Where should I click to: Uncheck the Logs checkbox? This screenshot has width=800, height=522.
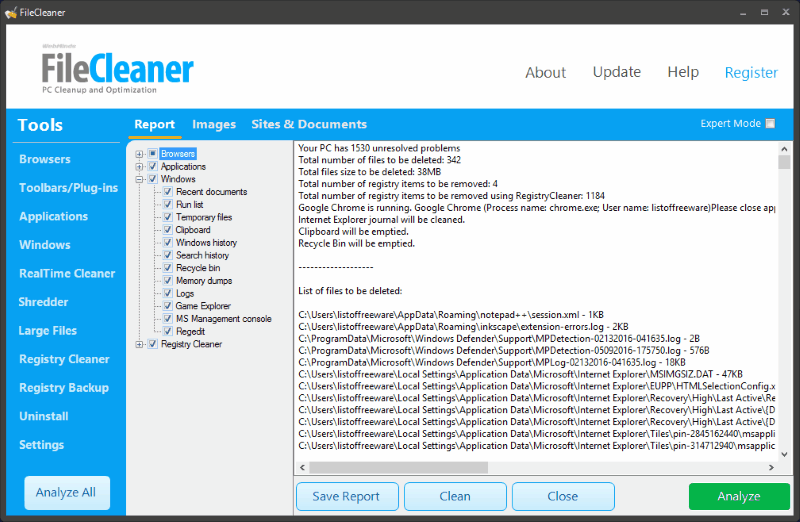(168, 293)
